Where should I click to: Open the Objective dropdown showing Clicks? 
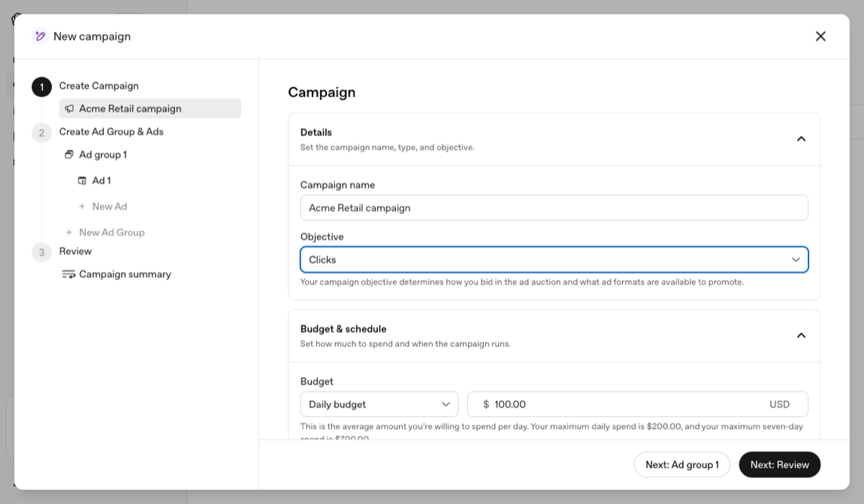554,259
